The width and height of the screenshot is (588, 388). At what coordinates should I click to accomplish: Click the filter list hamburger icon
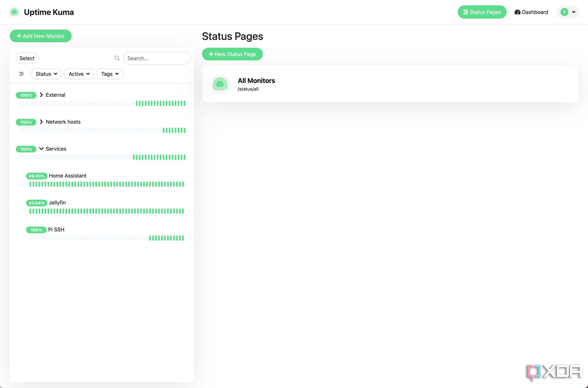point(22,74)
